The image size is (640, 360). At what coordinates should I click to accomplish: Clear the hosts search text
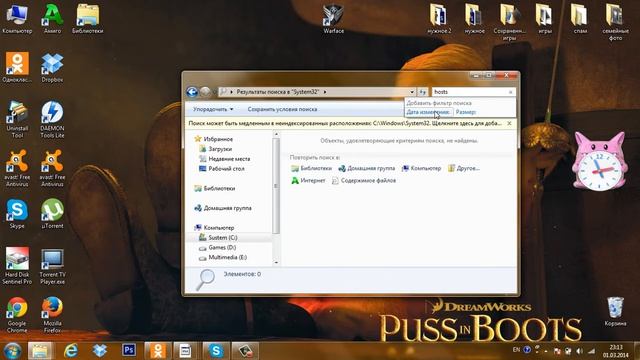(510, 92)
